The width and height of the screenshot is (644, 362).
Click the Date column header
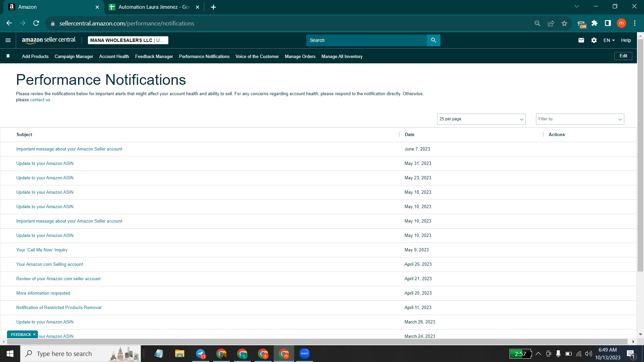coord(410,135)
